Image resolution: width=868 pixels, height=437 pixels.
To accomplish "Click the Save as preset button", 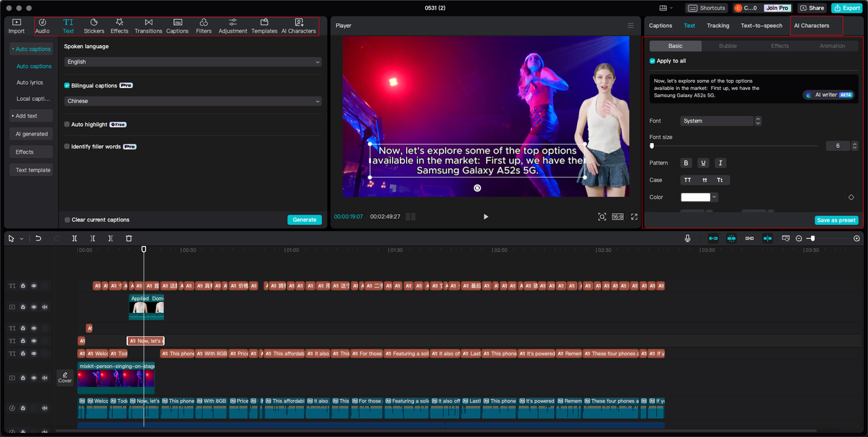I will coord(836,220).
